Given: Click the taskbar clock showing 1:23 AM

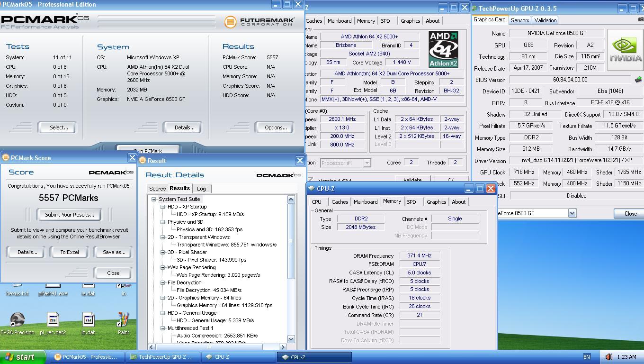Looking at the screenshot, I should [626, 357].
